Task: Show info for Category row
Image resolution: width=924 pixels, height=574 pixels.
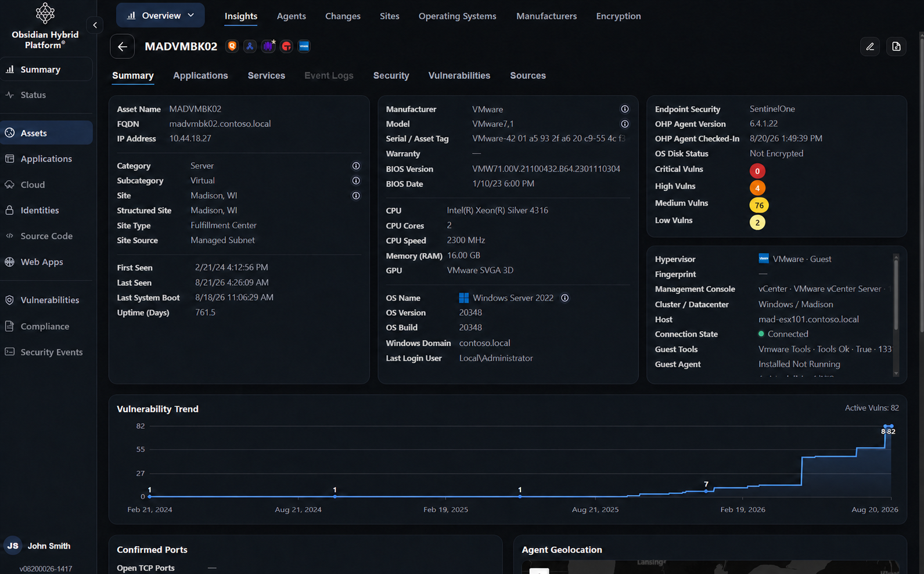Action: coord(356,166)
